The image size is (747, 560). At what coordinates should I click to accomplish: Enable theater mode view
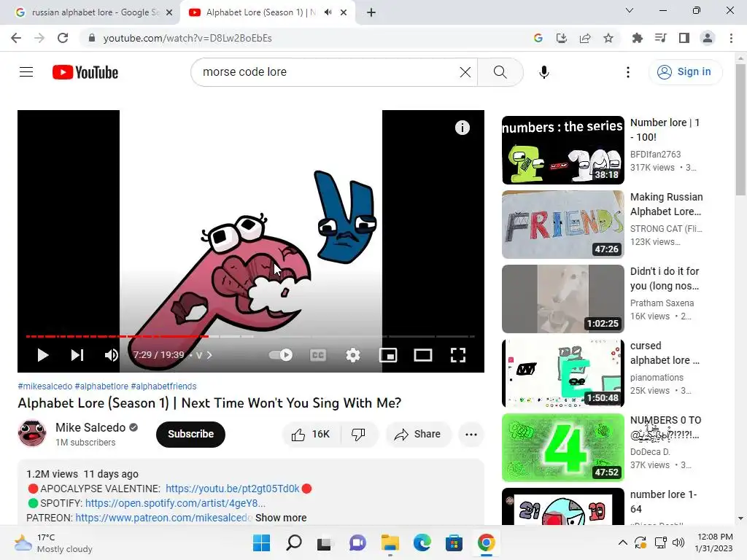[423, 355]
